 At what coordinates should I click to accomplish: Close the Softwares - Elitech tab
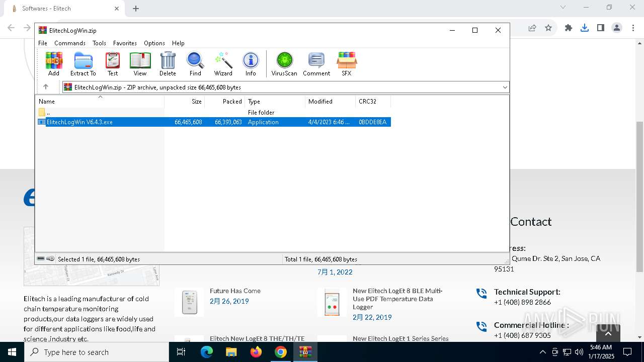click(x=117, y=9)
